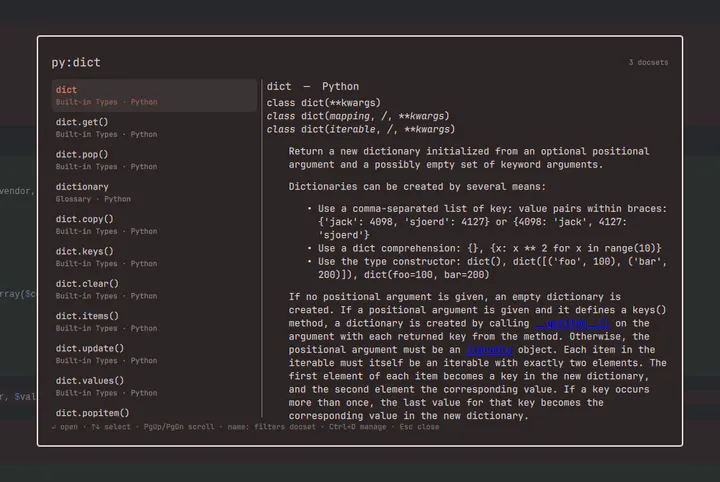Choose the dict.pop() entry
Viewport: 720px width, 482px height.
154,160
